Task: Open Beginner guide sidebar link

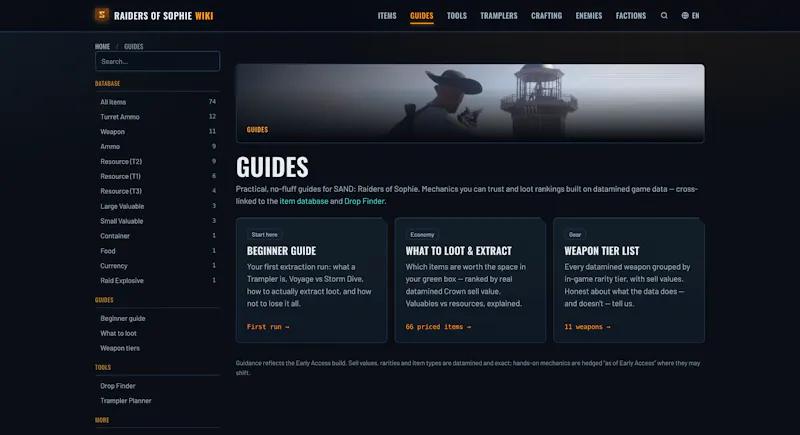Action: 122,318
